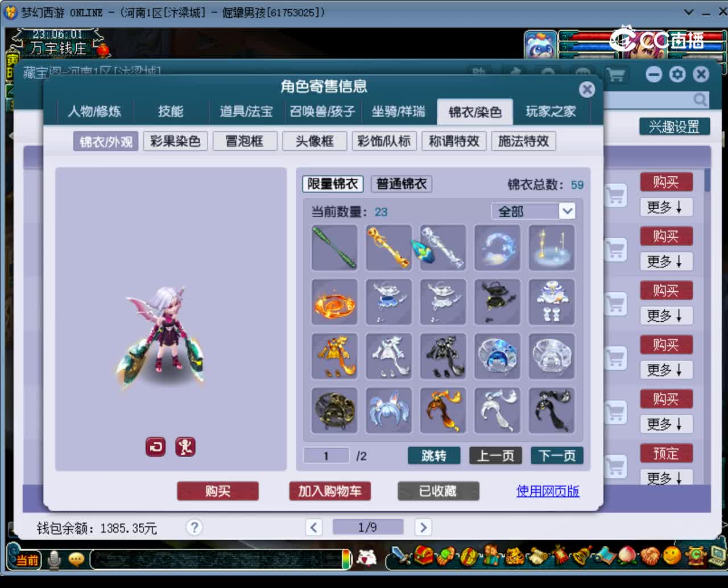Click 加入购物车 button
Viewport: 728px width, 588px height.
point(330,491)
